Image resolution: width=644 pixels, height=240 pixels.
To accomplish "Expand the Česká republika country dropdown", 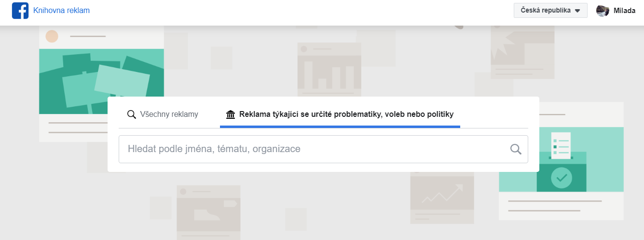I will click(550, 11).
